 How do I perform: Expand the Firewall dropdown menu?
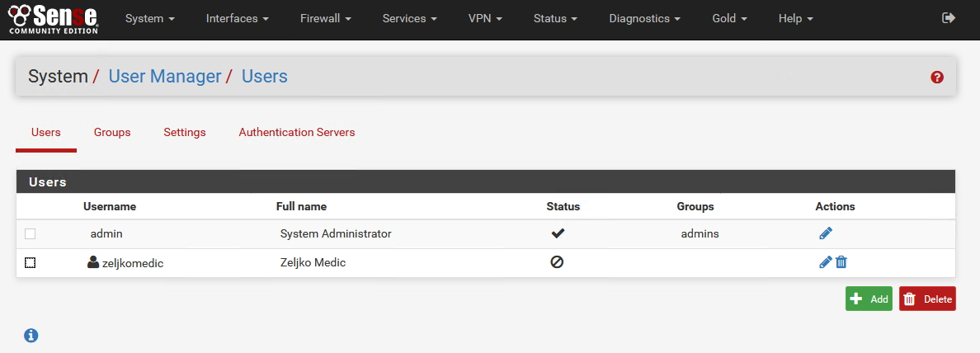pyautogui.click(x=326, y=19)
